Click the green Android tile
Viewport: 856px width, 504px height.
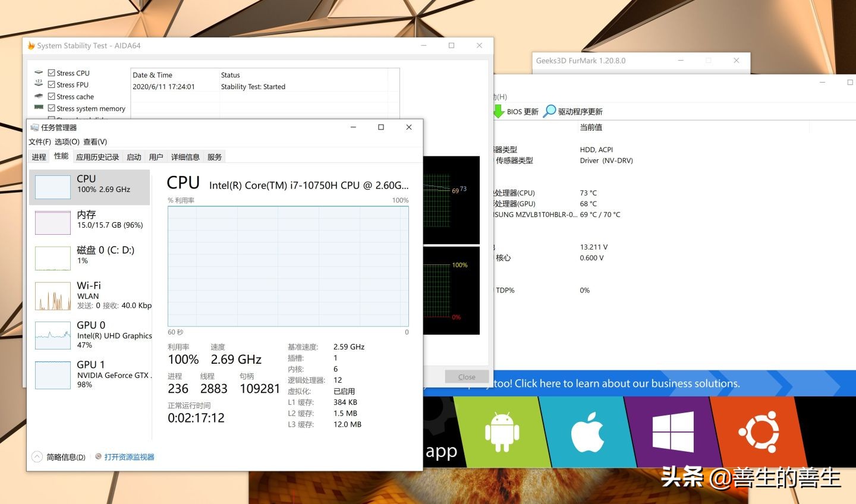pyautogui.click(x=502, y=431)
